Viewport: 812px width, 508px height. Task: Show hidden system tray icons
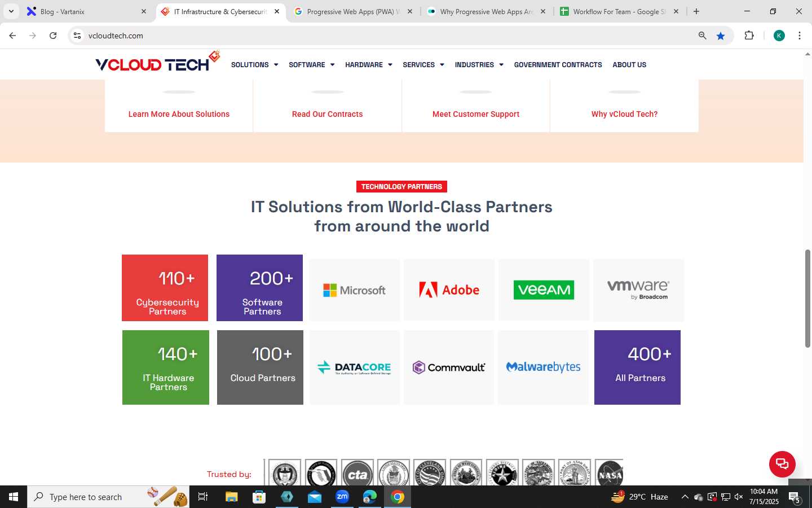tap(685, 497)
